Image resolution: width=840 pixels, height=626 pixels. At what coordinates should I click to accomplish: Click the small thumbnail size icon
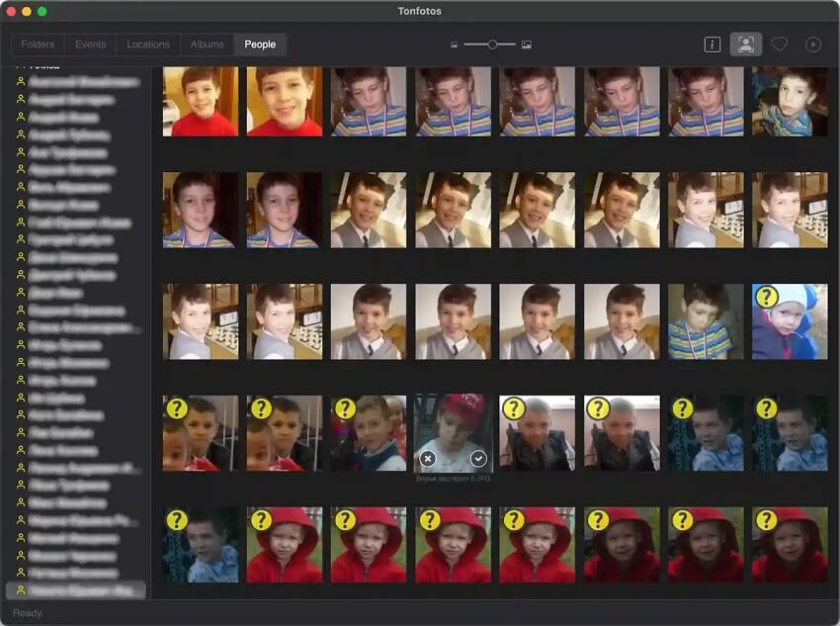pyautogui.click(x=454, y=45)
